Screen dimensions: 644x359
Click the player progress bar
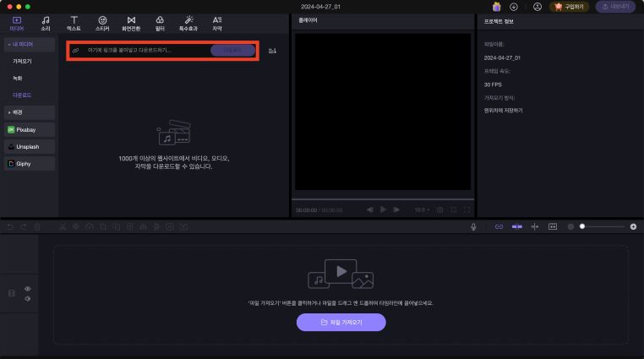click(383, 199)
